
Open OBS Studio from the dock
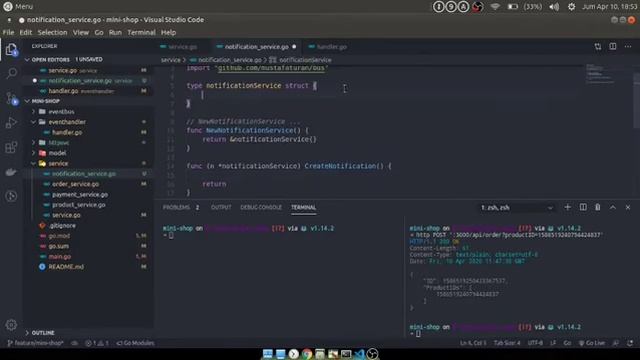tap(372, 354)
